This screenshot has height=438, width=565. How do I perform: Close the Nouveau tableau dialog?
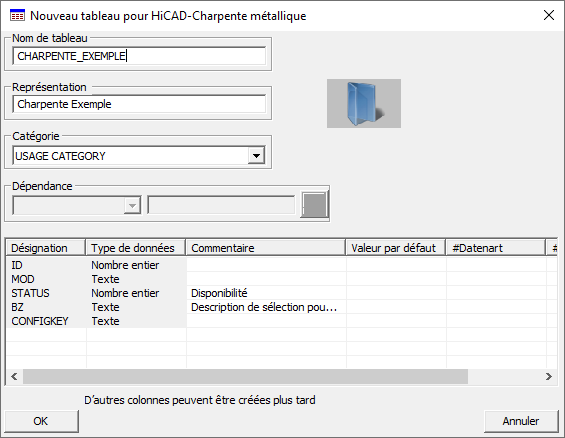tap(549, 15)
